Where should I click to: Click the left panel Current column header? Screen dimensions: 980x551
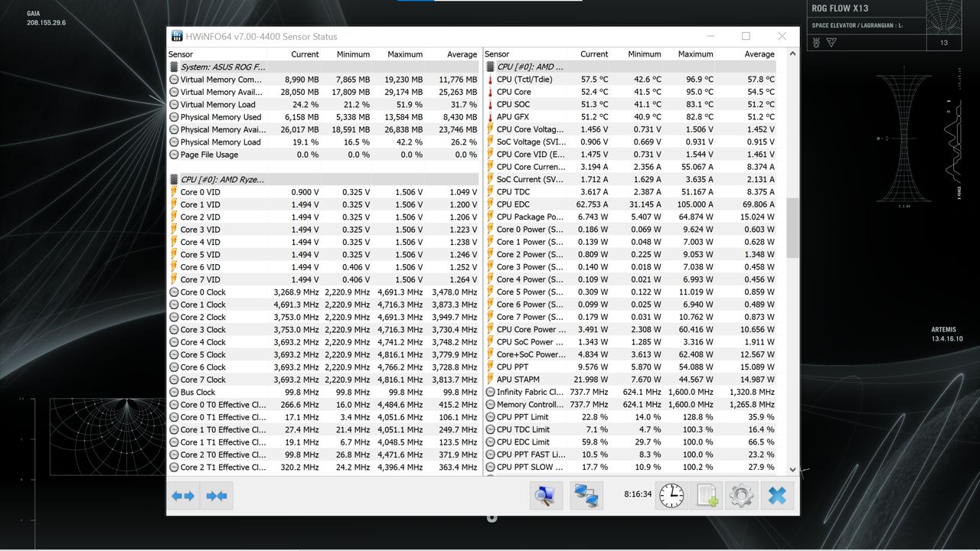[305, 54]
